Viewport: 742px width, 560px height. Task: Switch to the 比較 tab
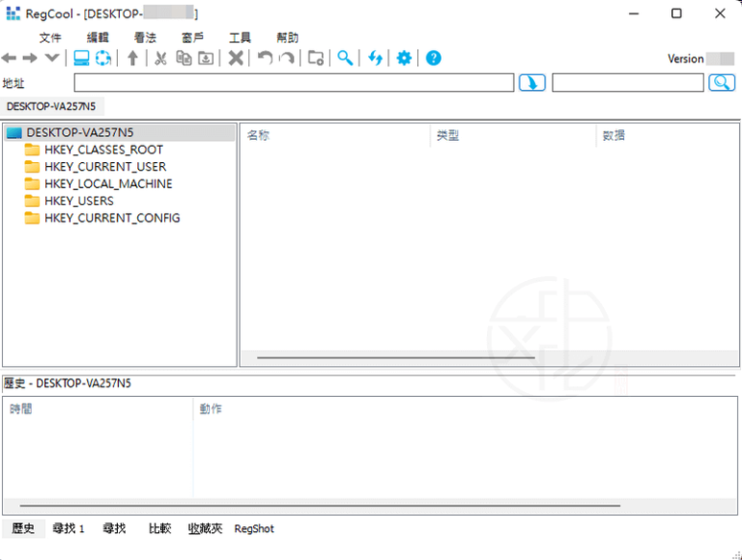point(159,528)
